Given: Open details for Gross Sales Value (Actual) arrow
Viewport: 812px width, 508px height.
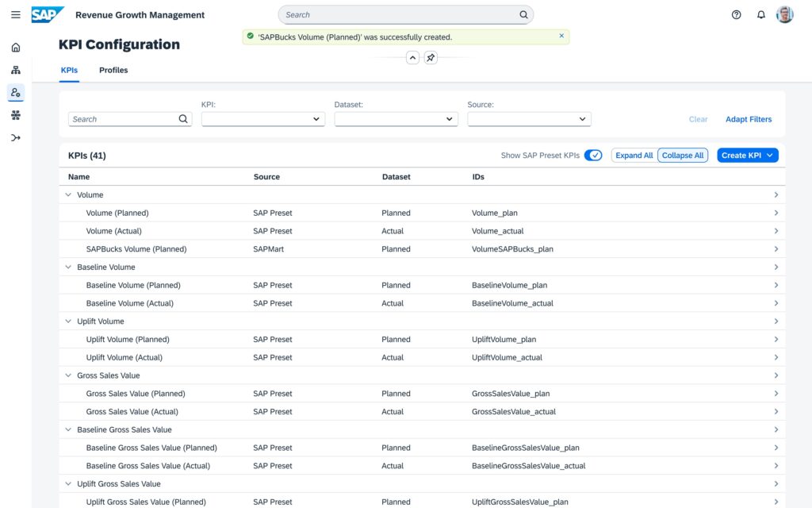Looking at the screenshot, I should pos(776,412).
